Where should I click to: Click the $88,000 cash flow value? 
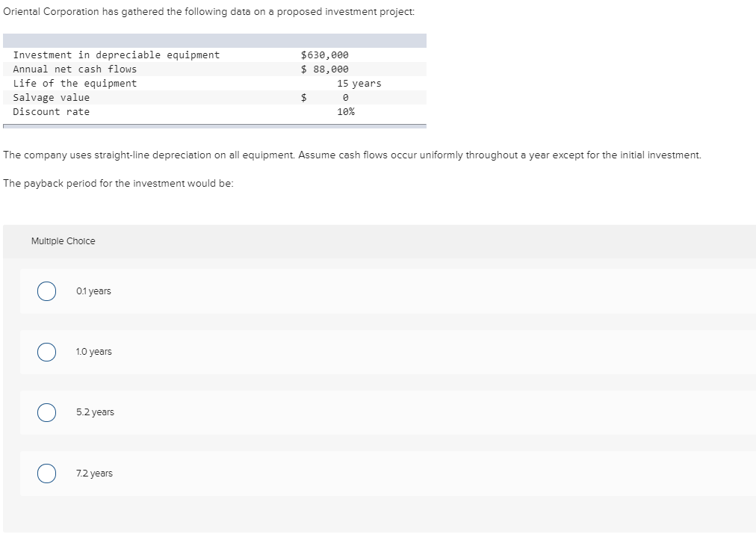(x=324, y=69)
